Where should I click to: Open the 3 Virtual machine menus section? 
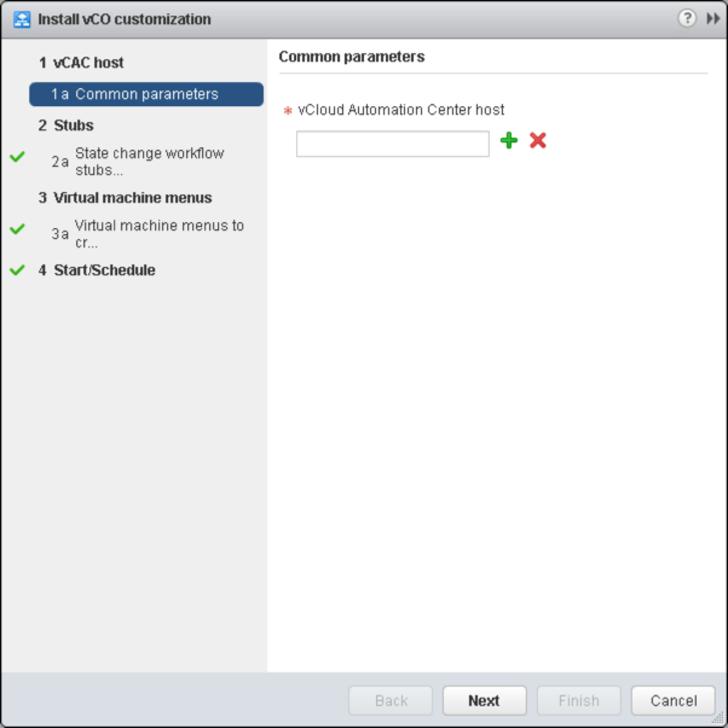pos(125,198)
